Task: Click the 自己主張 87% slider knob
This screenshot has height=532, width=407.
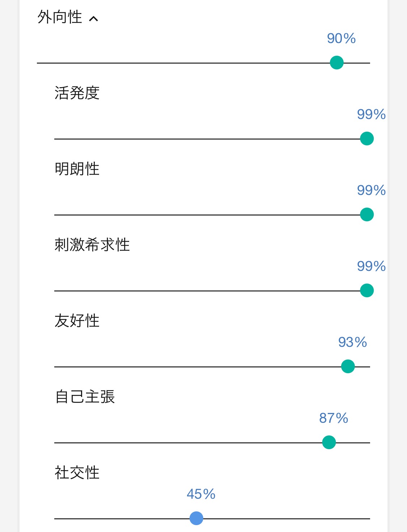Action: [x=329, y=442]
